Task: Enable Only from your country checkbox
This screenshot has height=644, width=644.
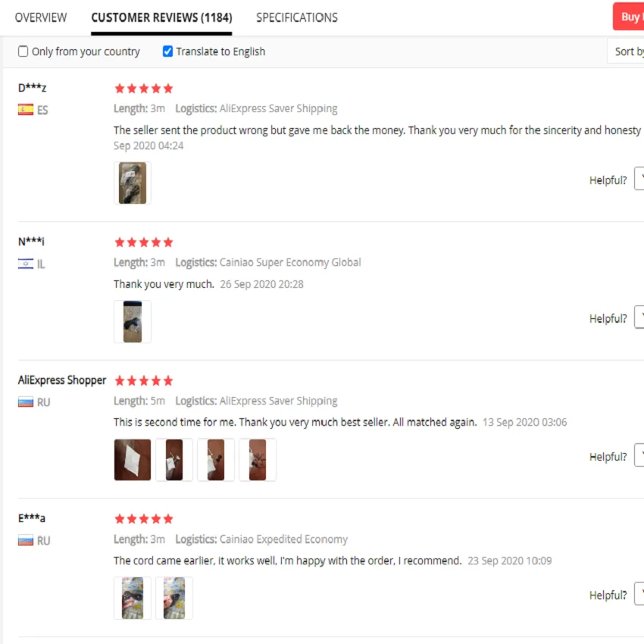Action: tap(23, 52)
